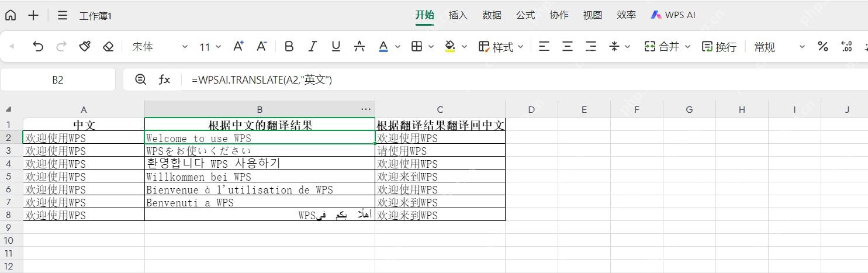Image resolution: width=868 pixels, height=273 pixels.
Task: Click the 合并 merge cells button
Action: pyautogui.click(x=662, y=47)
